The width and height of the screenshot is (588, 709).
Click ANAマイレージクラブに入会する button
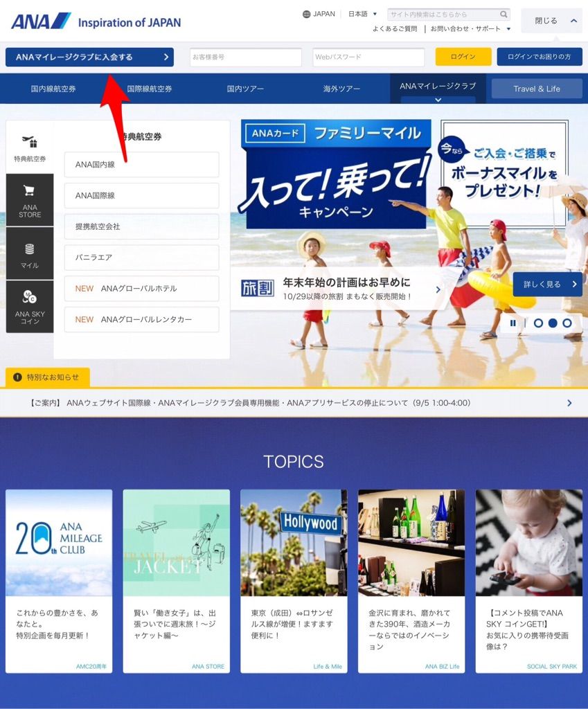coord(89,57)
